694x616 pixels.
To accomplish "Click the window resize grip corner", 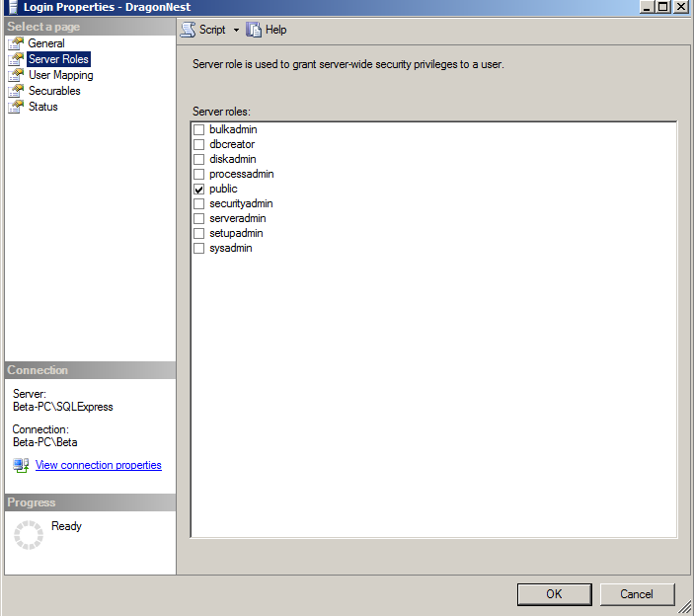I will [685, 607].
